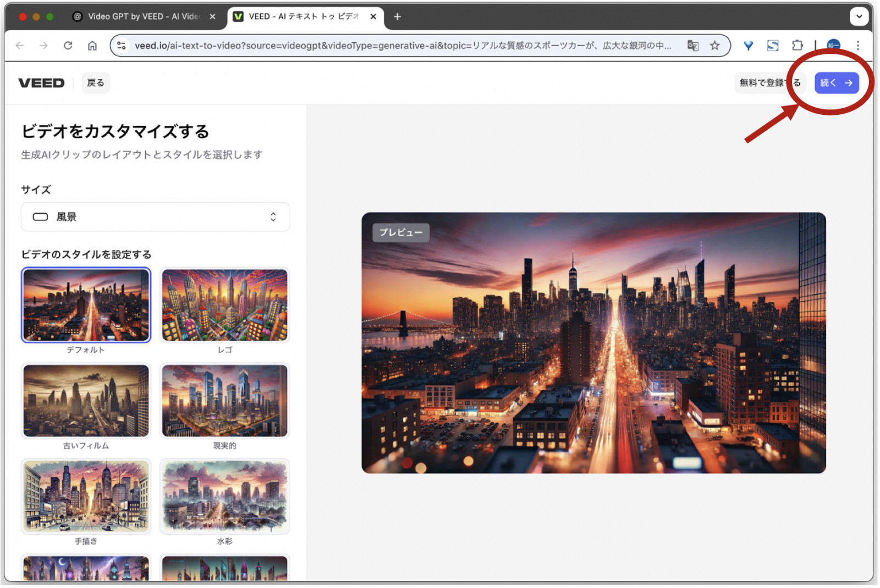Click the 戻る back button
This screenshot has height=588, width=880.
pos(96,83)
